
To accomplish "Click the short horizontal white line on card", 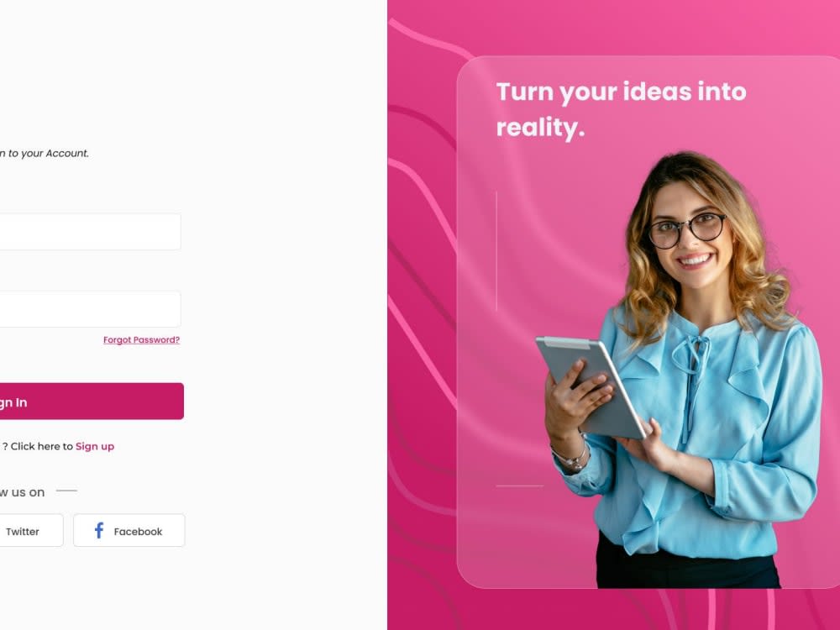I will coord(520,486).
